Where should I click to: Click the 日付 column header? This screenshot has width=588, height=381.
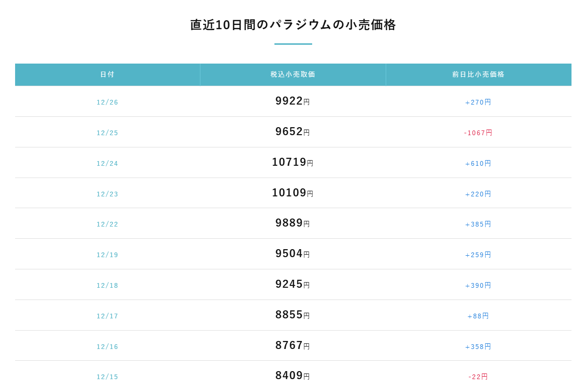pos(108,74)
